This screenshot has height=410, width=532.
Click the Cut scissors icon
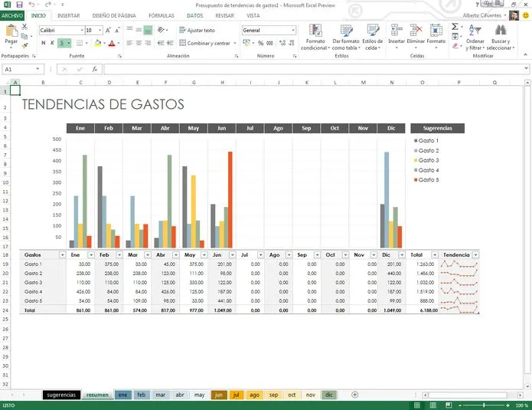(x=24, y=27)
